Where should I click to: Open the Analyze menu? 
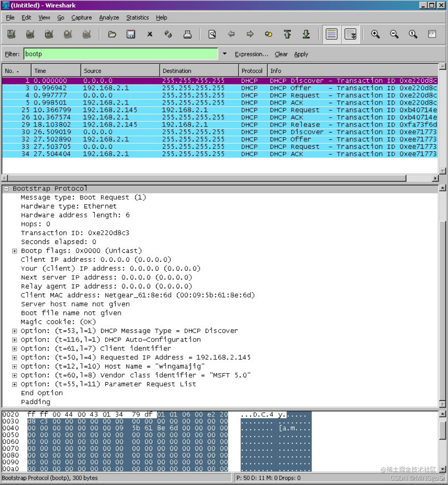pyautogui.click(x=109, y=17)
